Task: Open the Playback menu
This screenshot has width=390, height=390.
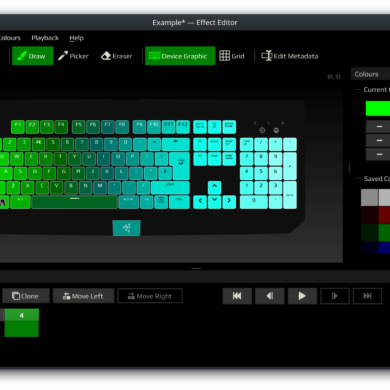Action: pos(45,38)
